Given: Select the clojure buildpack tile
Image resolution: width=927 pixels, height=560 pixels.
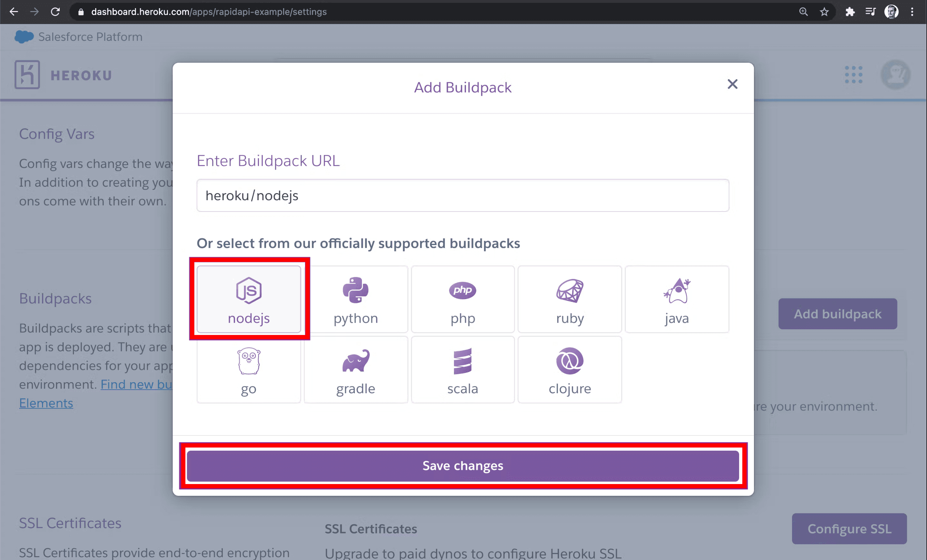Looking at the screenshot, I should (x=570, y=369).
